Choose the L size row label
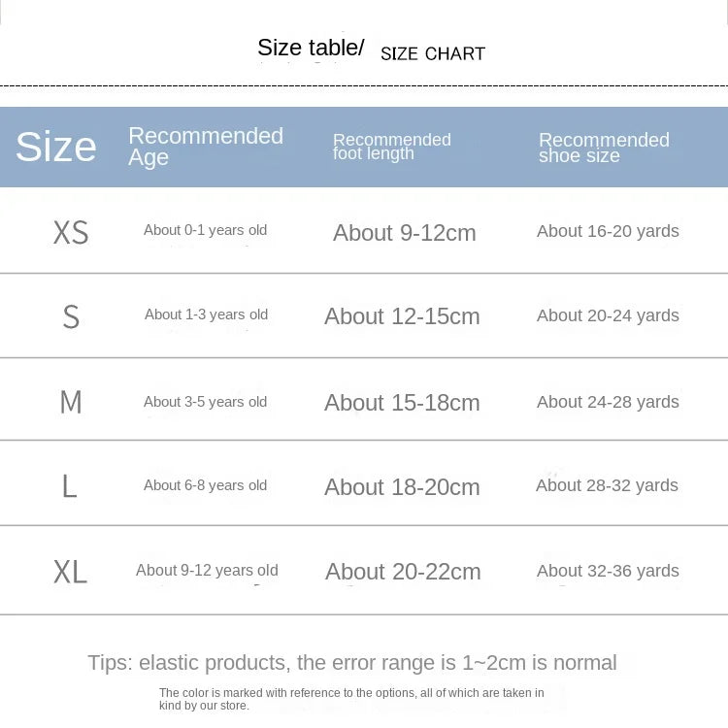Image resolution: width=728 pixels, height=728 pixels. [x=70, y=486]
